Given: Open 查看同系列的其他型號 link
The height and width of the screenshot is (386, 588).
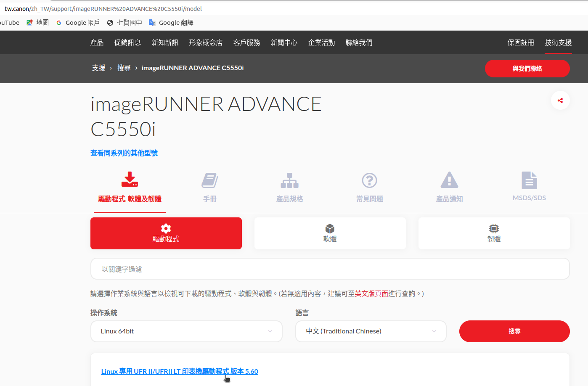Looking at the screenshot, I should (124, 153).
